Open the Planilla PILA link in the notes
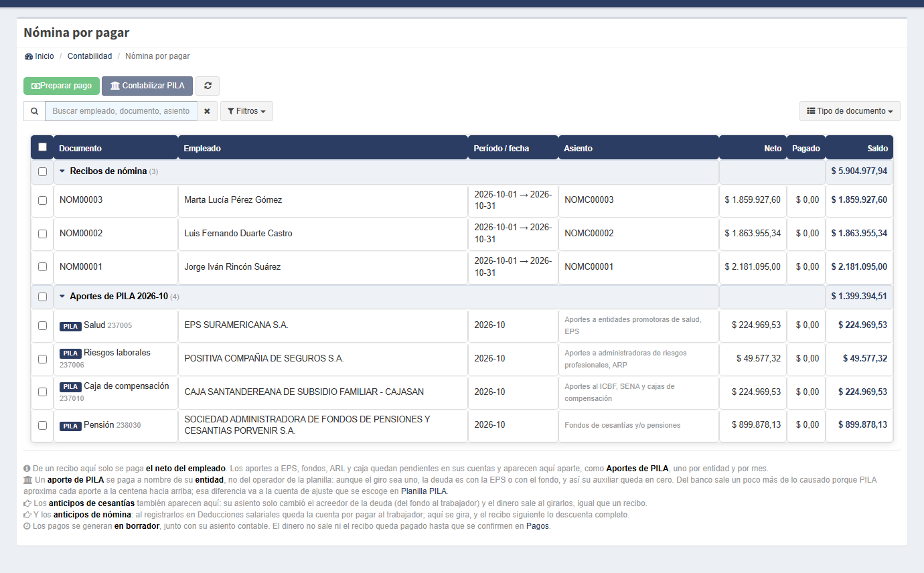The height and width of the screenshot is (573, 924). [x=424, y=491]
